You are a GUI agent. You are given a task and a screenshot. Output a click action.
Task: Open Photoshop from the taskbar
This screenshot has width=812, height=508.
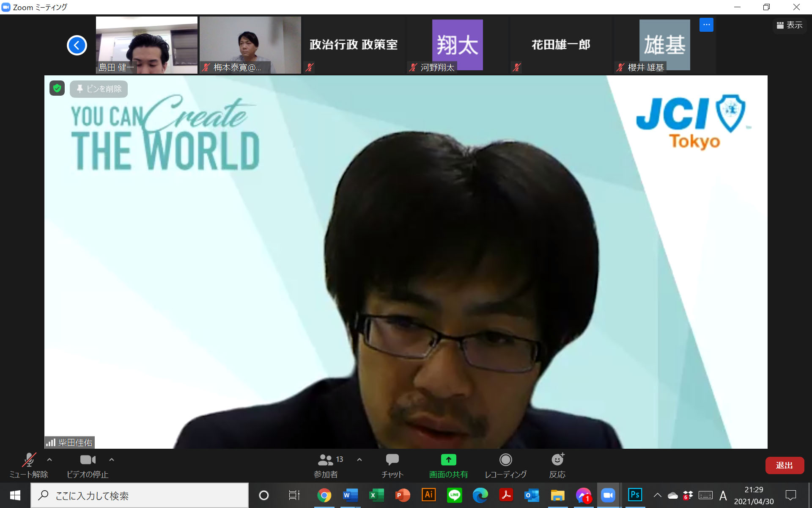click(x=635, y=495)
